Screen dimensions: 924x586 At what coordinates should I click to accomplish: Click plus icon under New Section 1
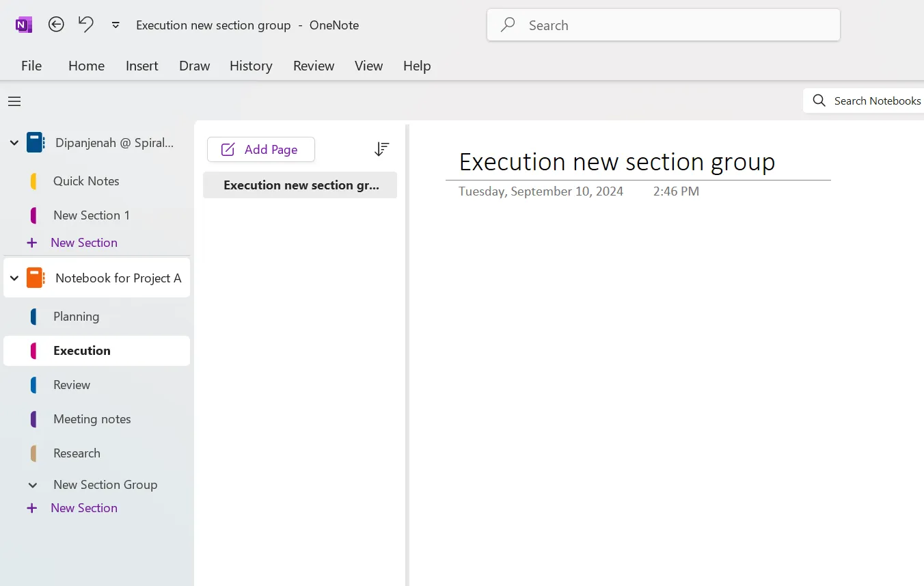(x=31, y=243)
